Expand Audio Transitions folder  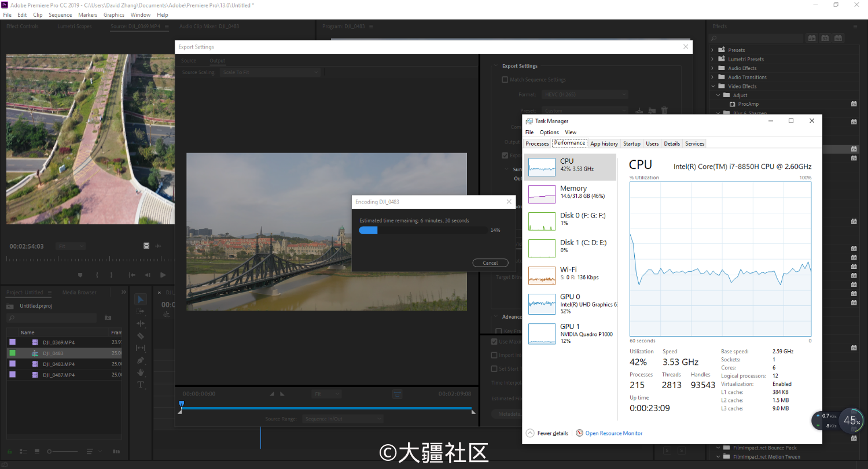point(712,77)
